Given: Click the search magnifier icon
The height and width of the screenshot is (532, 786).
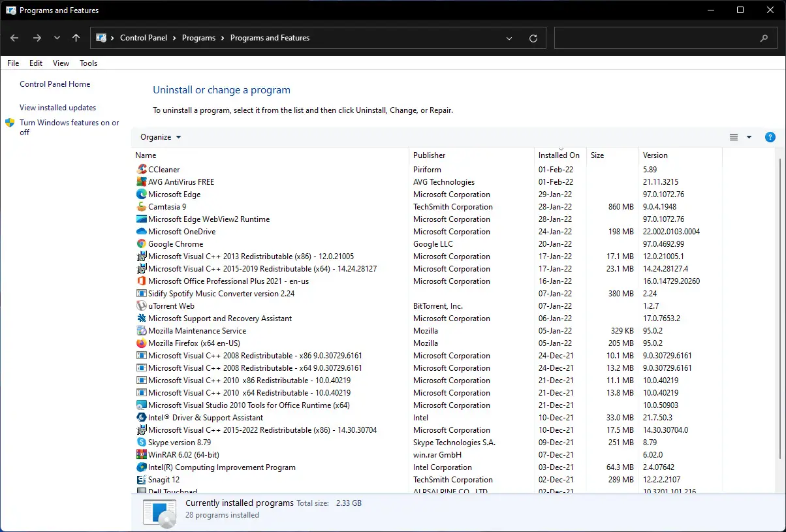Looking at the screenshot, I should click(764, 39).
